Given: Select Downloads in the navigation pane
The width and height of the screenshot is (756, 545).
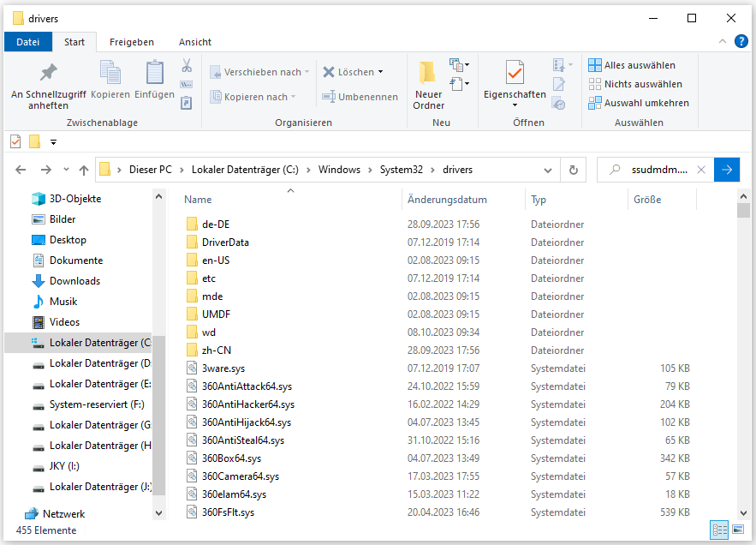Looking at the screenshot, I should [x=74, y=281].
